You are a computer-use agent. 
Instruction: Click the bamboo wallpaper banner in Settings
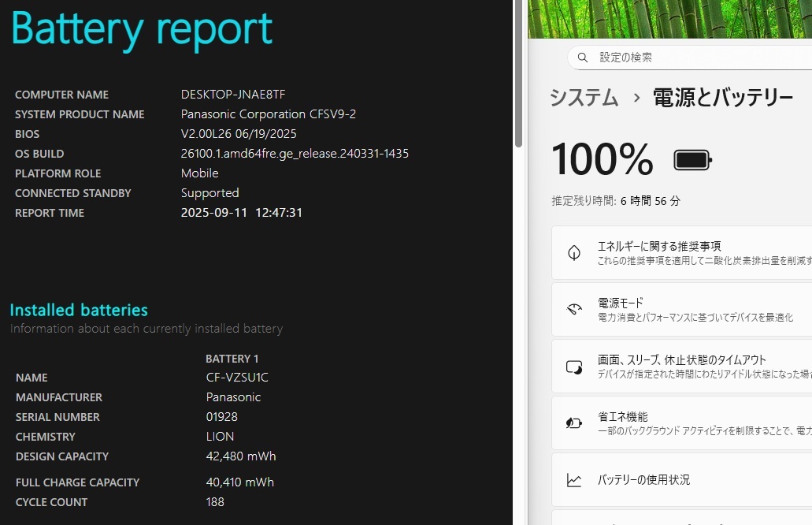669,19
